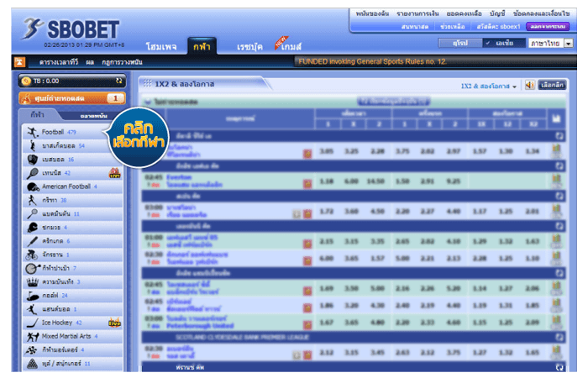Open pool / snooker (พูล / สนุกเกอร์)
This screenshot has width=588, height=378.
click(x=73, y=364)
